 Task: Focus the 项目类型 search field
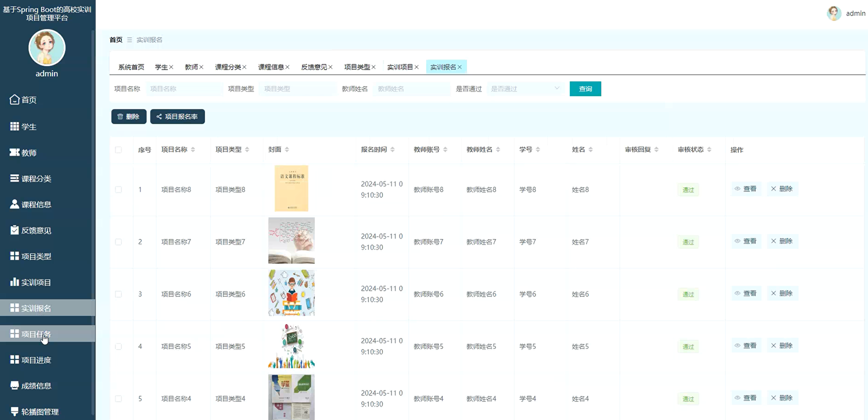(298, 89)
